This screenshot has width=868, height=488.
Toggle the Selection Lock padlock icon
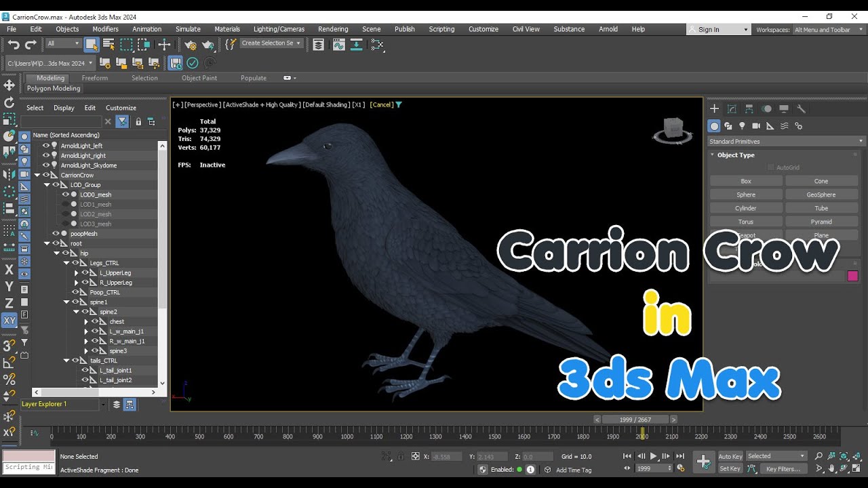coord(401,456)
